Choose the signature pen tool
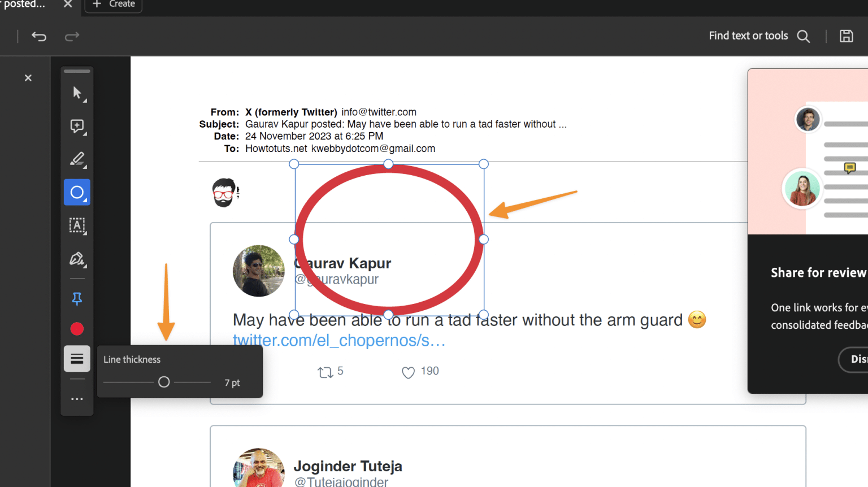The height and width of the screenshot is (487, 868). point(77,259)
